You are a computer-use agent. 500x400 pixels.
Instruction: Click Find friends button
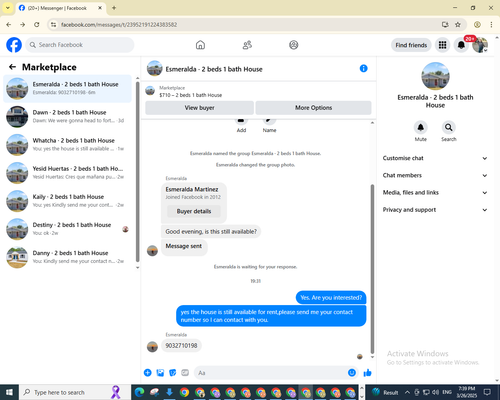pos(411,45)
